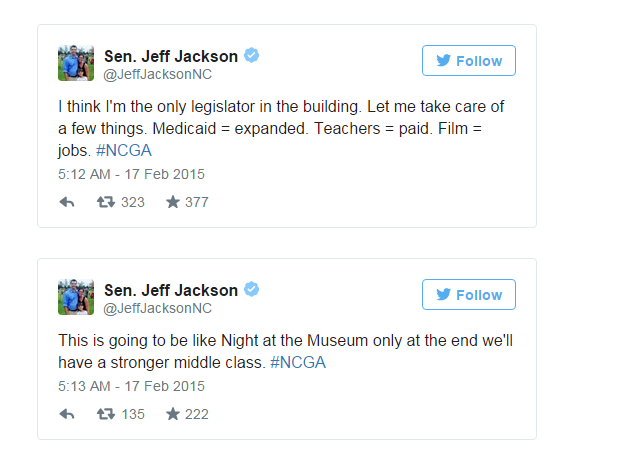Open #NCGA hashtag in the second tweet
Viewport: 626px width, 463px height.
[298, 362]
